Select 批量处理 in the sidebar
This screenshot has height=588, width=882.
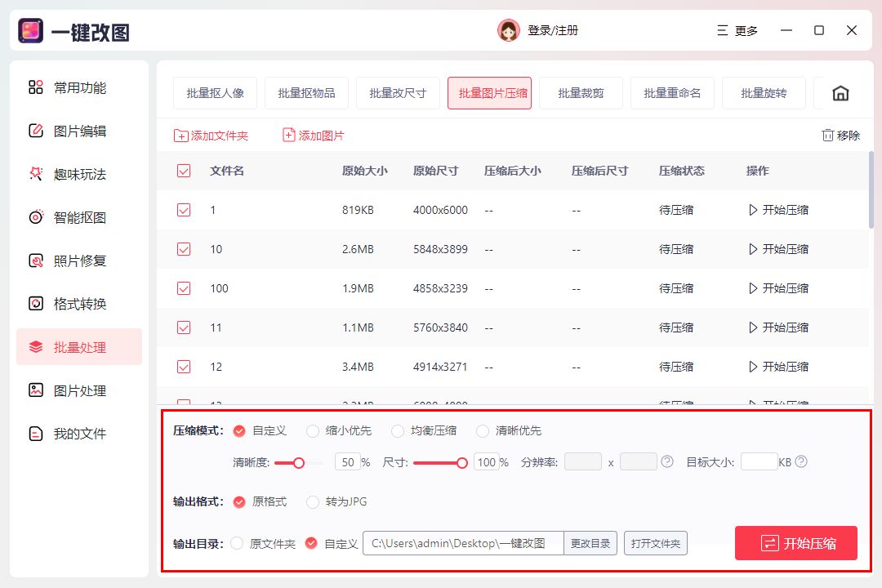point(78,346)
